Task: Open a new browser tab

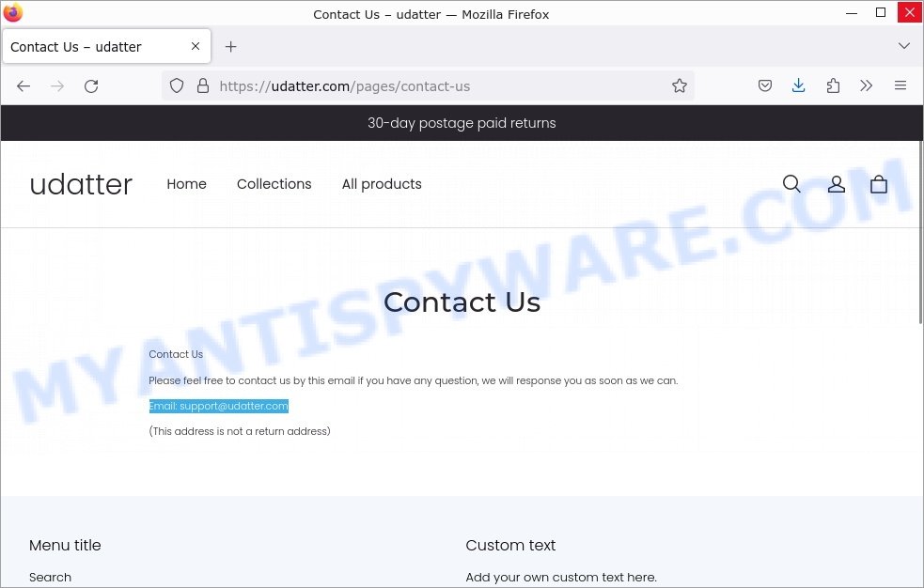Action: coord(231,47)
